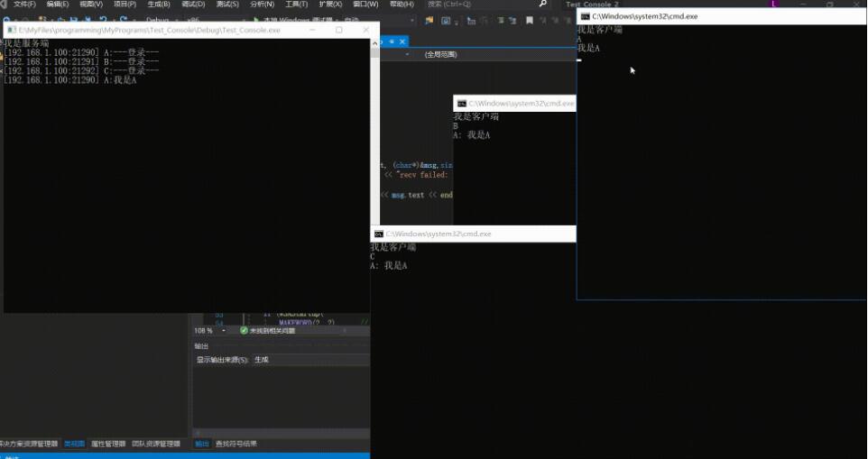Switch to the 团队资源管理器 tab
This screenshot has width=868, height=459.
pos(156,444)
